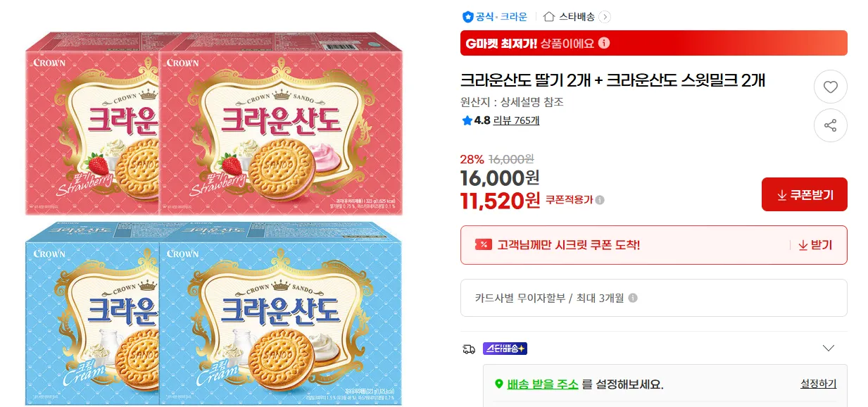Open info icon on G마켓 최저가 banner
This screenshot has width=868, height=407.
603,43
